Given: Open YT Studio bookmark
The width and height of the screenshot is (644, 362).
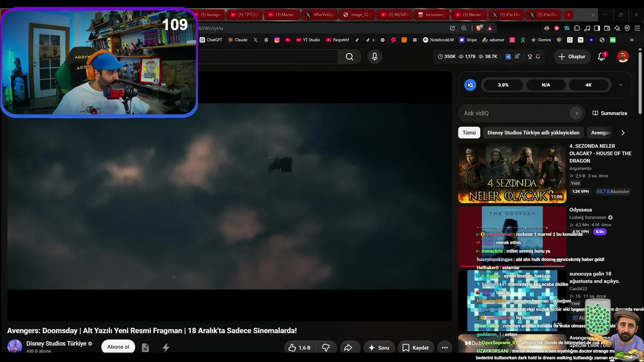Looking at the screenshot, I should pos(308,40).
